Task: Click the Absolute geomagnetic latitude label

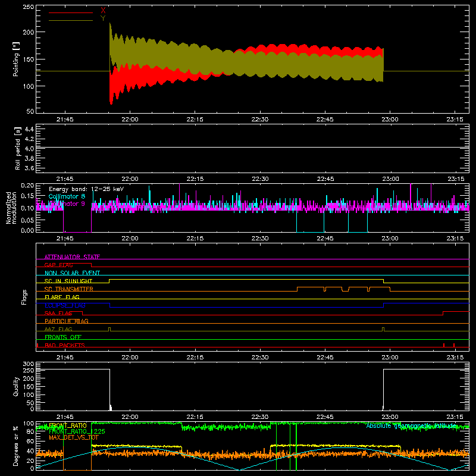Action: 411,425
